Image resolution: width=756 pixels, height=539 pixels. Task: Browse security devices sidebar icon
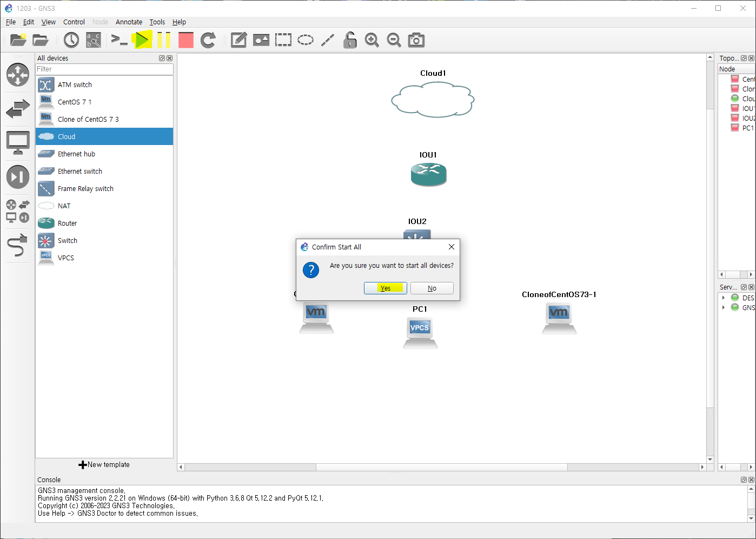(x=18, y=177)
